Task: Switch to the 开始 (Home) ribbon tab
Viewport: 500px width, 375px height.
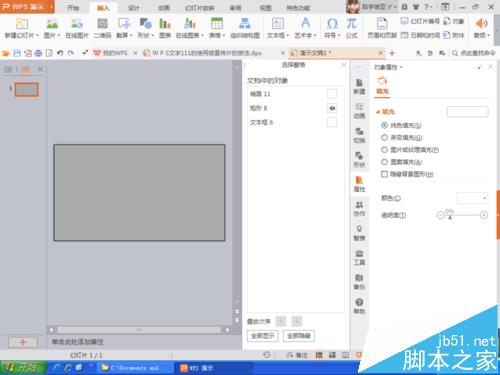Action: point(73,8)
